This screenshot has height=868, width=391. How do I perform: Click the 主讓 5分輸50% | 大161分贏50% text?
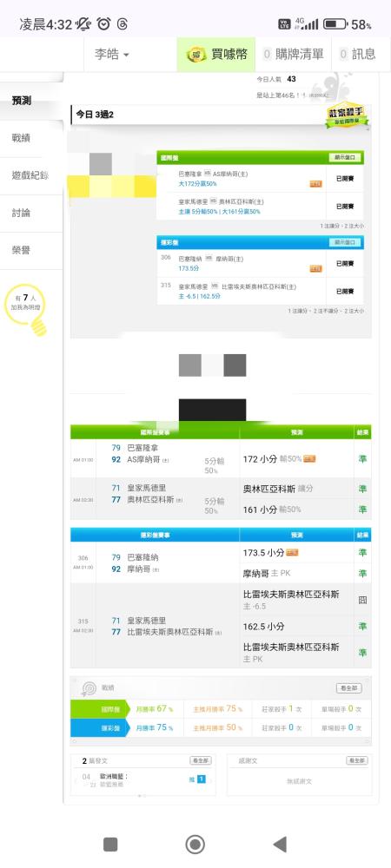click(x=220, y=212)
